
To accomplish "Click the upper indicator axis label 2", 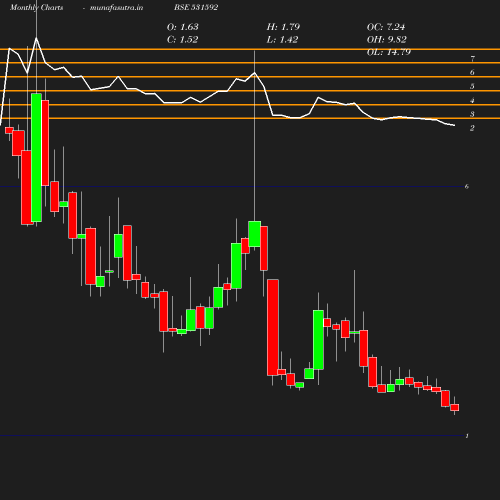I will pyautogui.click(x=472, y=128).
